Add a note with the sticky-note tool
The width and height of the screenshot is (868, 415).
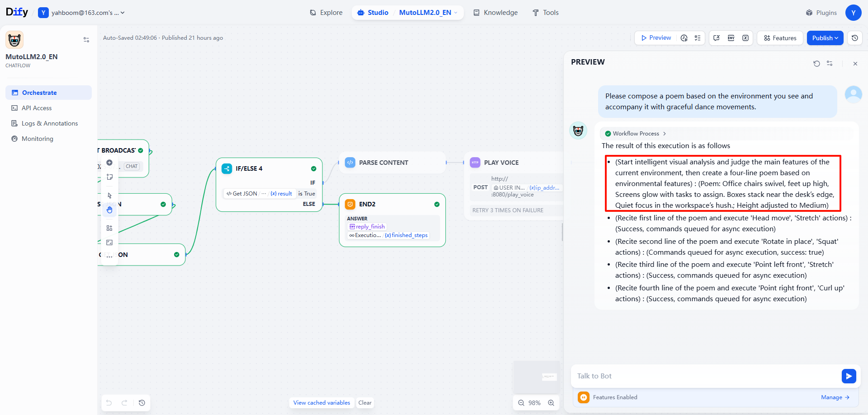click(109, 177)
